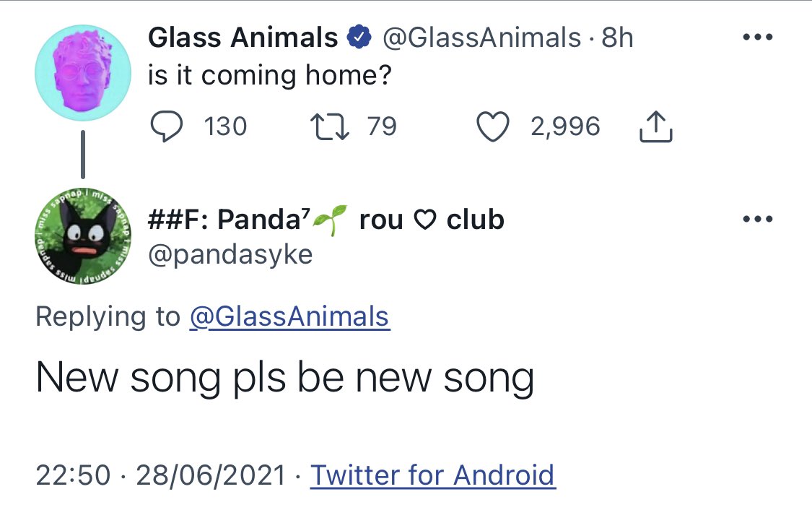Retweet the Glass Animals tweet
The height and width of the screenshot is (523, 812).
click(x=329, y=126)
